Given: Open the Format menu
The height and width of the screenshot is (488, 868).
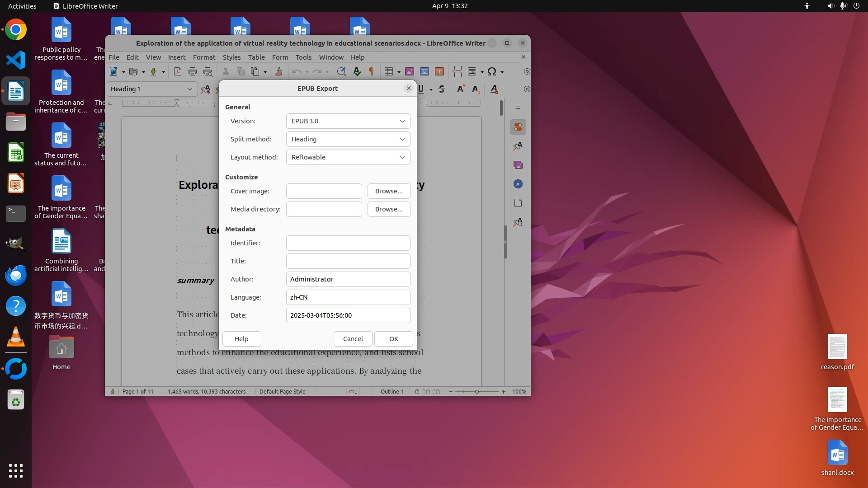Looking at the screenshot, I should 204,57.
